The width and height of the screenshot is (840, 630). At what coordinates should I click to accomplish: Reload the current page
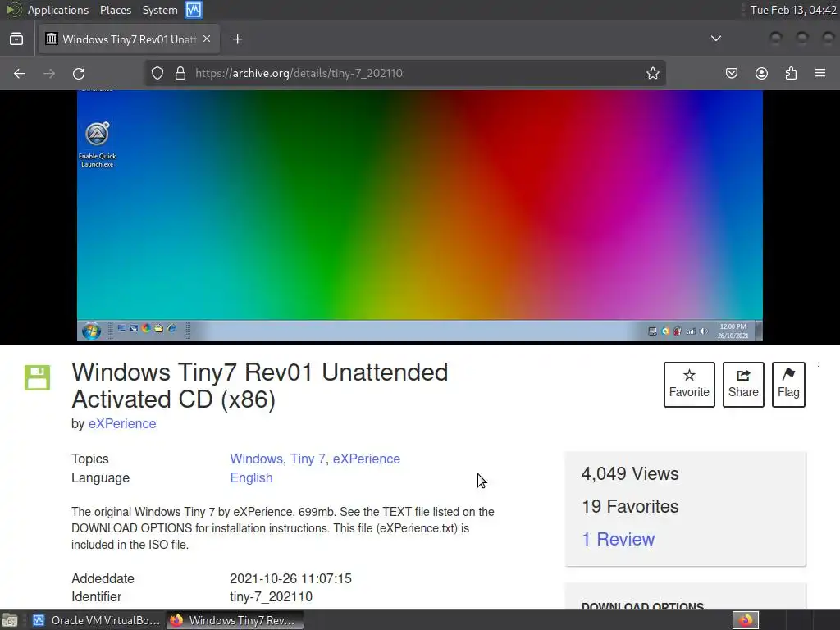(79, 73)
